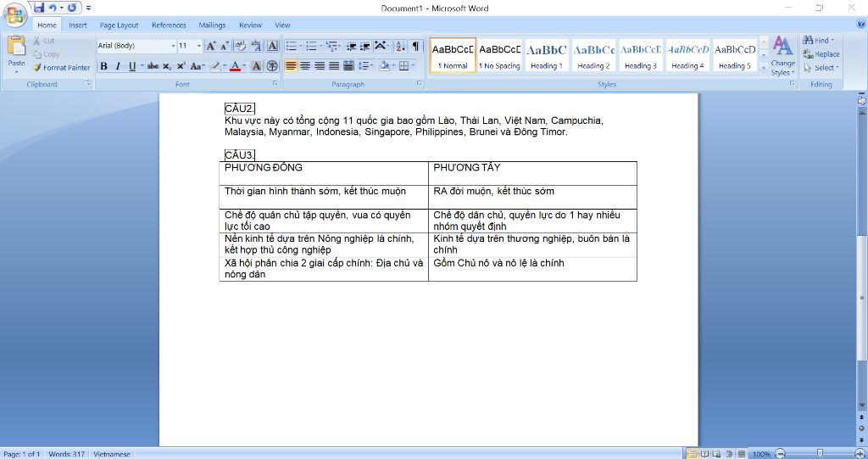Screen dimensions: 868x459
Task: Sort the selected text alphabetically
Action: click(400, 46)
